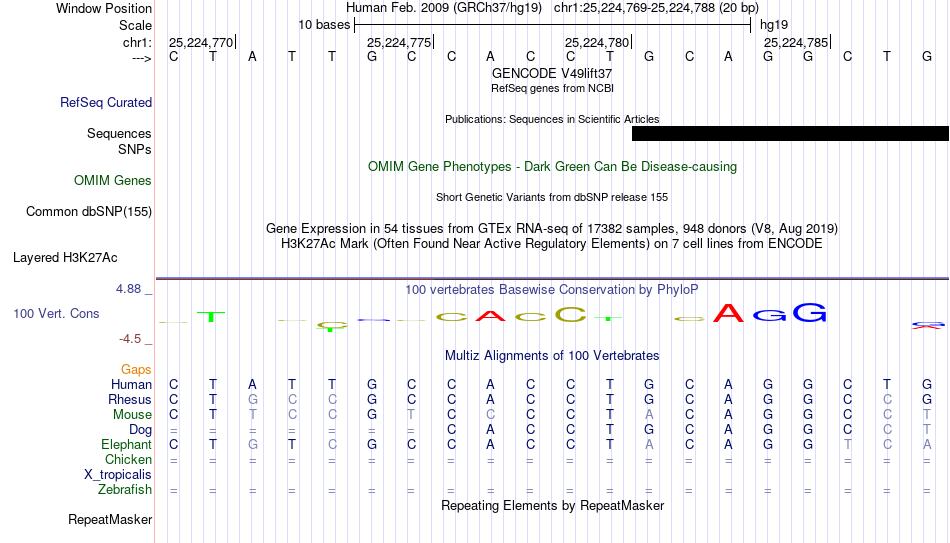The width and height of the screenshot is (950, 543).
Task: Select the Common dbSNP(155) track label
Action: (88, 212)
